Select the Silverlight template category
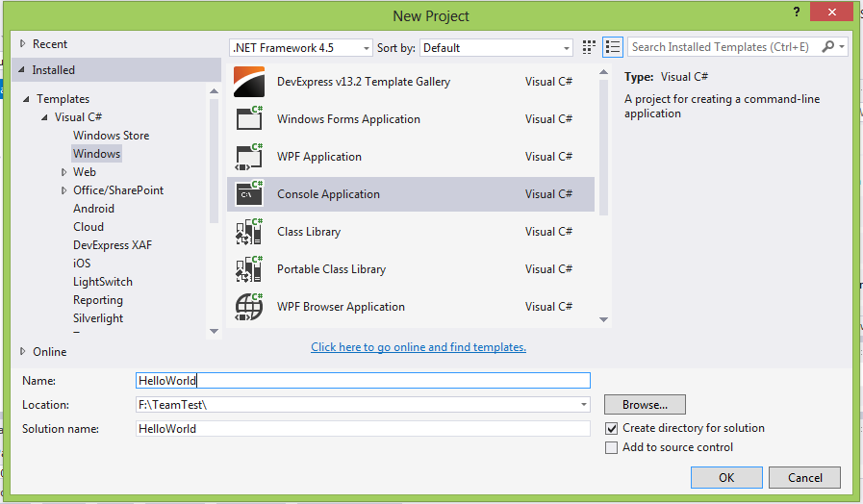Image resolution: width=863 pixels, height=504 pixels. pos(98,318)
